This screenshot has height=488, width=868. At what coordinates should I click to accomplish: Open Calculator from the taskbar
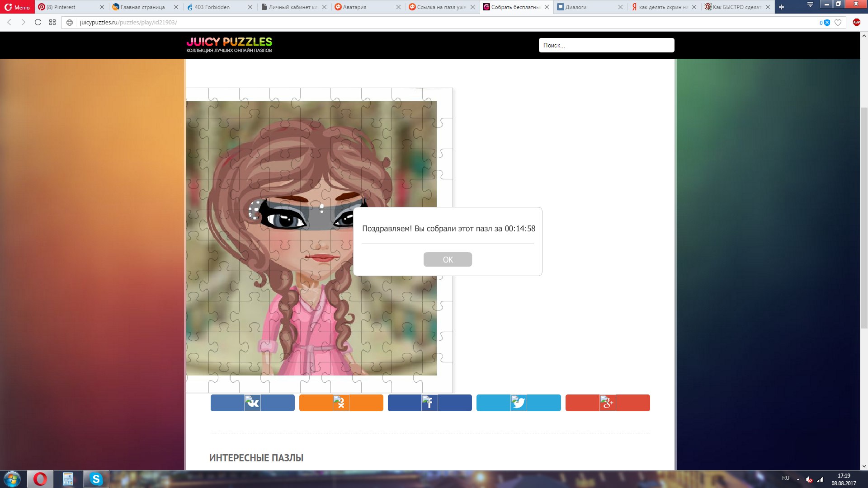[68, 479]
